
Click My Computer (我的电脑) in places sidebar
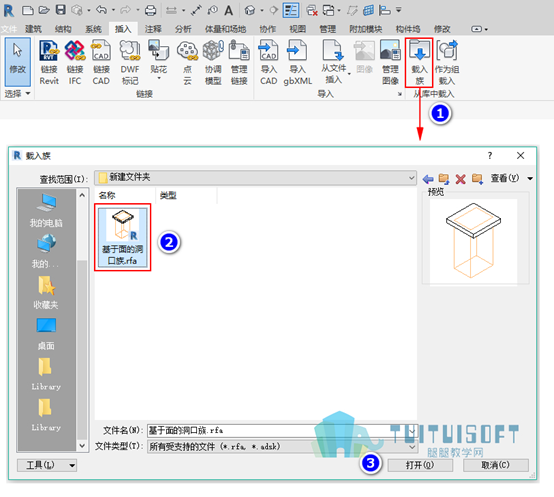click(x=46, y=210)
